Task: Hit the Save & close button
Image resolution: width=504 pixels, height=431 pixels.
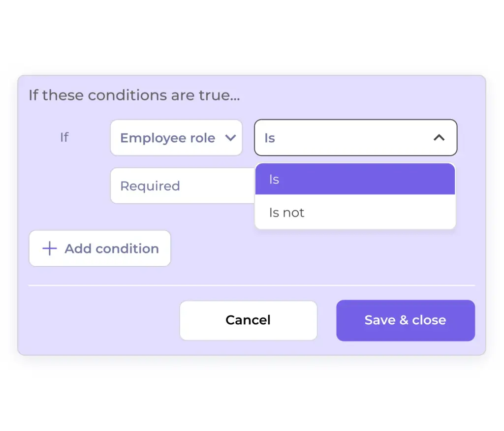Action: 405,320
